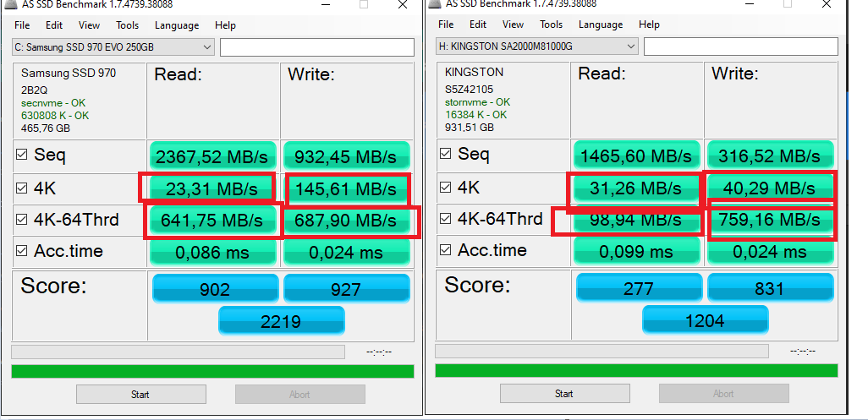Click 4K-64Thrd read value 98,94 MB/s

point(637,219)
